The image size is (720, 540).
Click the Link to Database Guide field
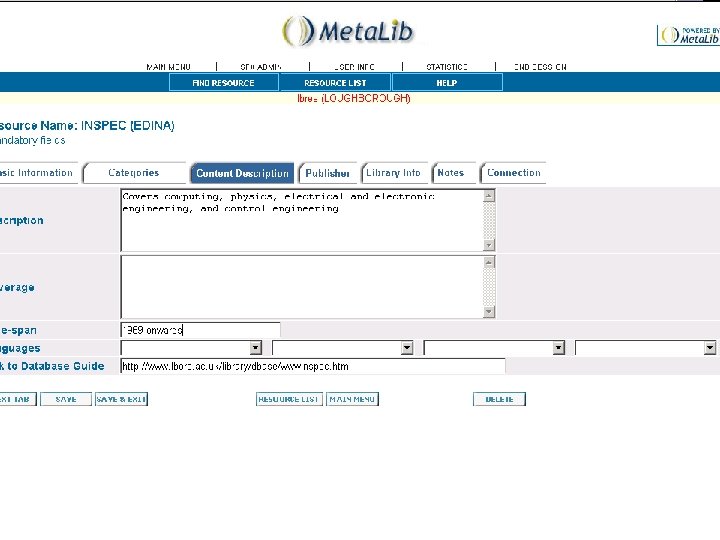coord(313,366)
